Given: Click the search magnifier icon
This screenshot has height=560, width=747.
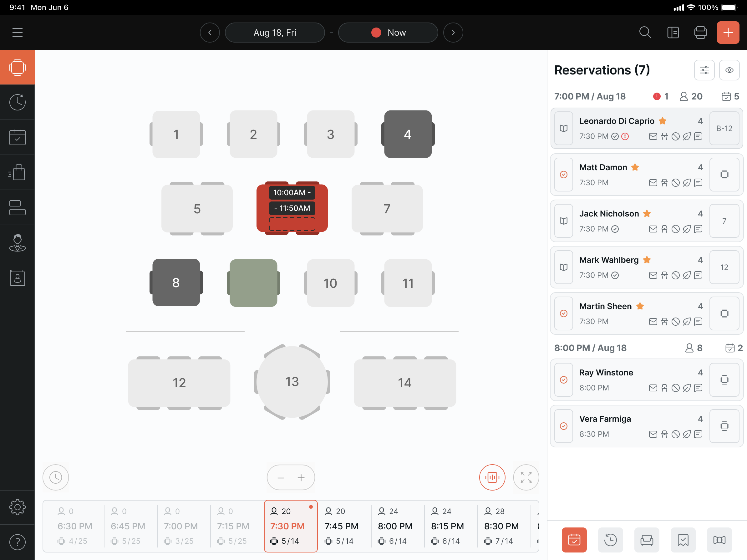Looking at the screenshot, I should pyautogui.click(x=645, y=33).
